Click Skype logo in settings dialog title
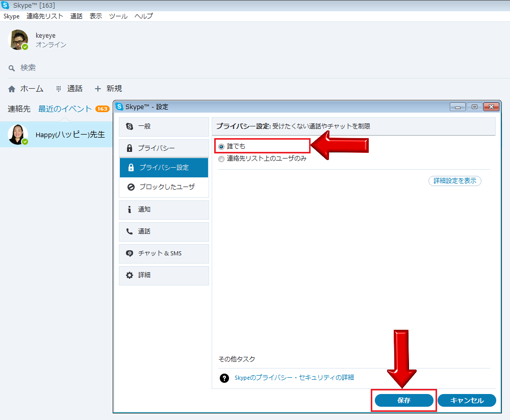The width and height of the screenshot is (510, 420). coord(119,107)
